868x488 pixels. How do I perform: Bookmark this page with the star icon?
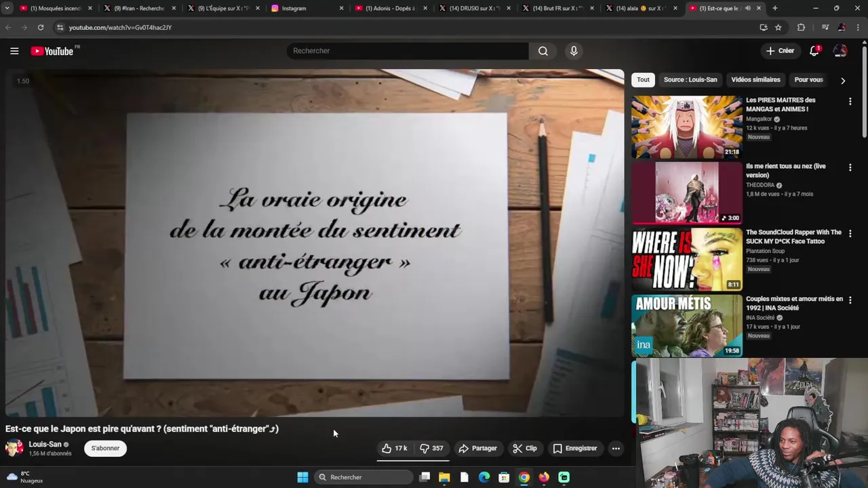tap(778, 27)
